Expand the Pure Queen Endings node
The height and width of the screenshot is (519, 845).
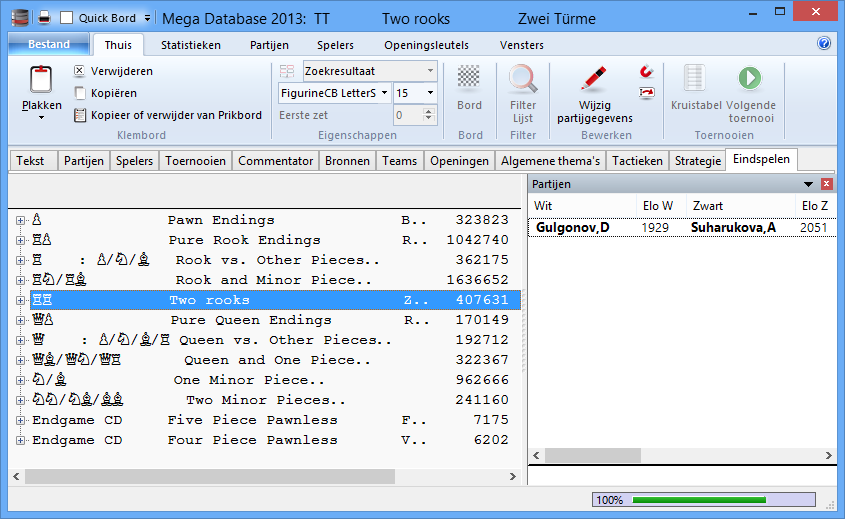(x=20, y=320)
